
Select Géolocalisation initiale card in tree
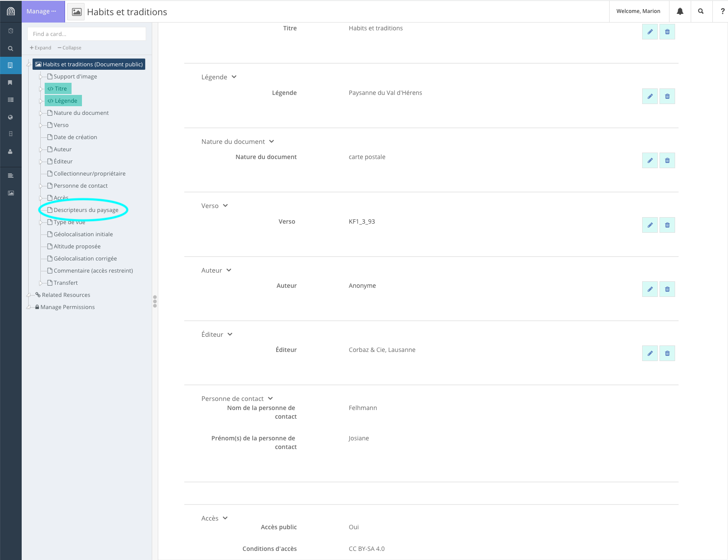pyautogui.click(x=83, y=234)
